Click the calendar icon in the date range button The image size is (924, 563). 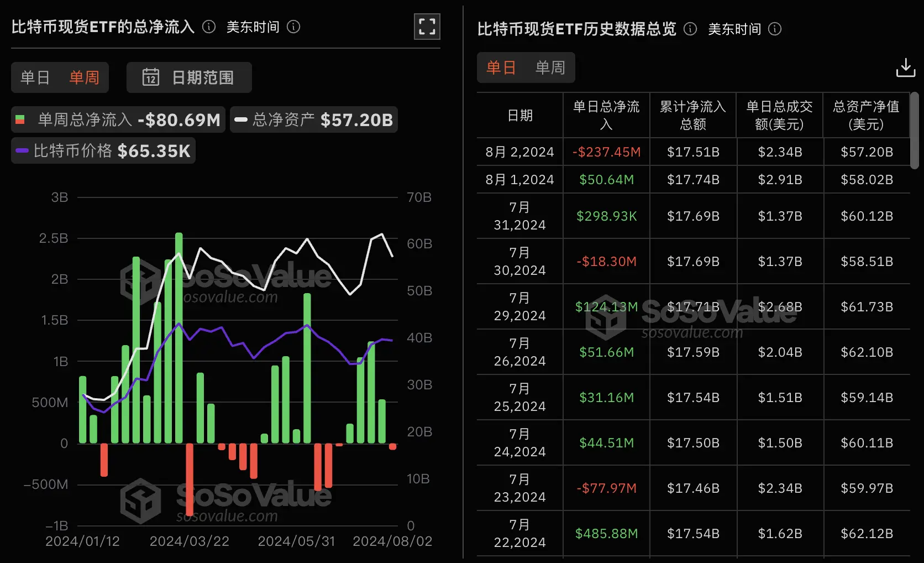click(x=150, y=77)
